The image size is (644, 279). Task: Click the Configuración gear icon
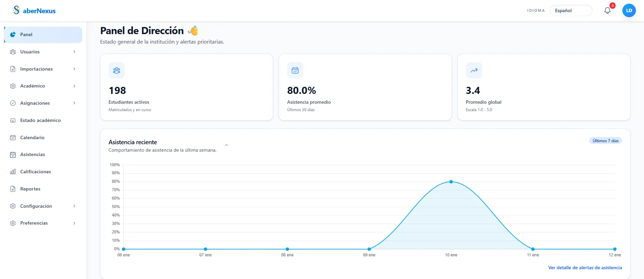click(13, 206)
